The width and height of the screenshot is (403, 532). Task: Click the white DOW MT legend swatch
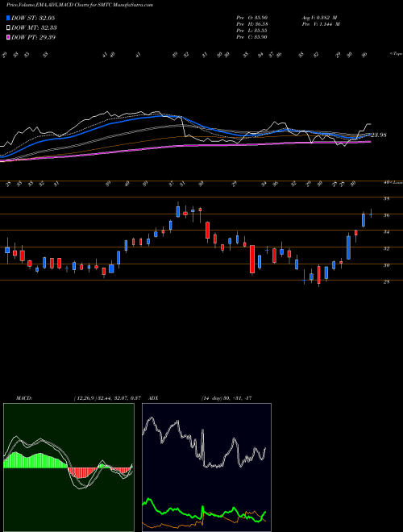[8, 28]
